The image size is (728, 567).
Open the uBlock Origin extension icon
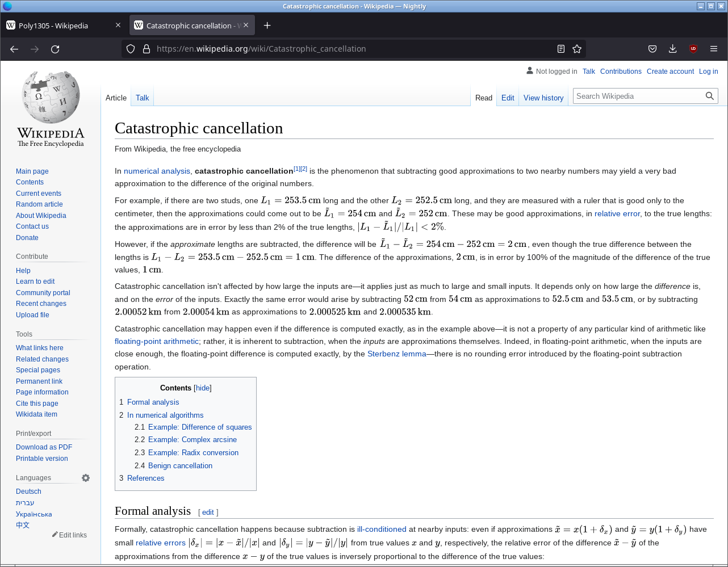(693, 49)
